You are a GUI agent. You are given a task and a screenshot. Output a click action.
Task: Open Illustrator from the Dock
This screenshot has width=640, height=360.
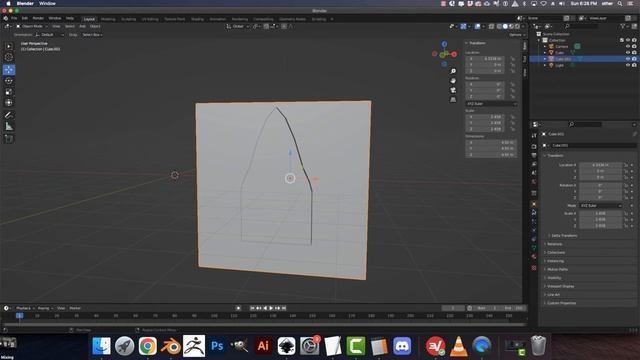click(x=263, y=346)
